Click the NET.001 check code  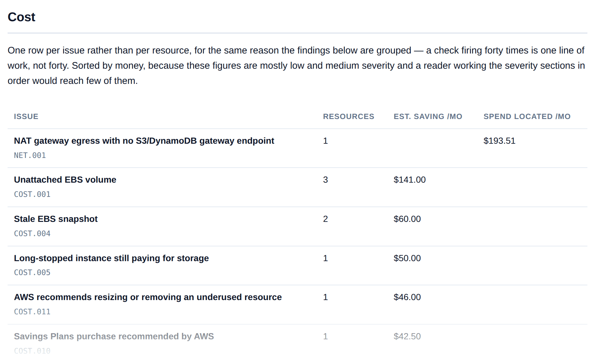[30, 155]
